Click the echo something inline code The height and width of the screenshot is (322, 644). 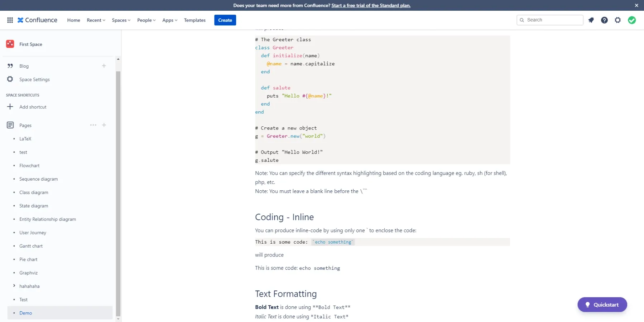(x=333, y=242)
